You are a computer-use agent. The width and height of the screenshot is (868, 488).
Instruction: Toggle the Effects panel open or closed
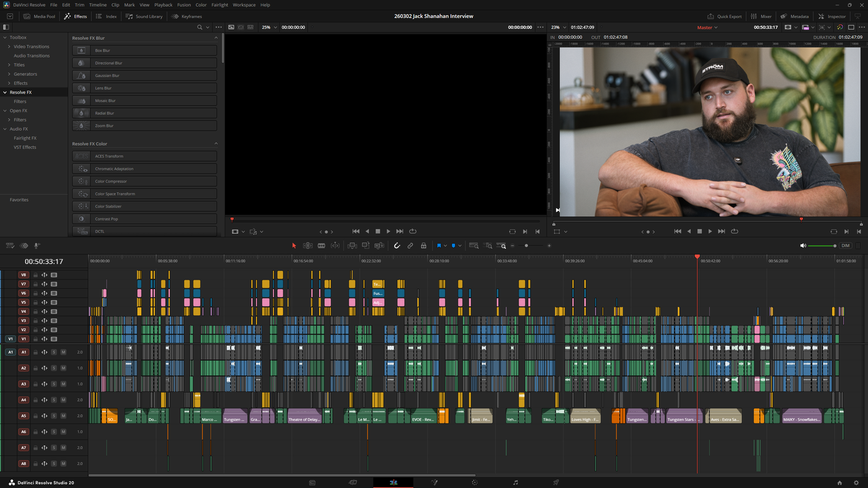click(x=75, y=16)
